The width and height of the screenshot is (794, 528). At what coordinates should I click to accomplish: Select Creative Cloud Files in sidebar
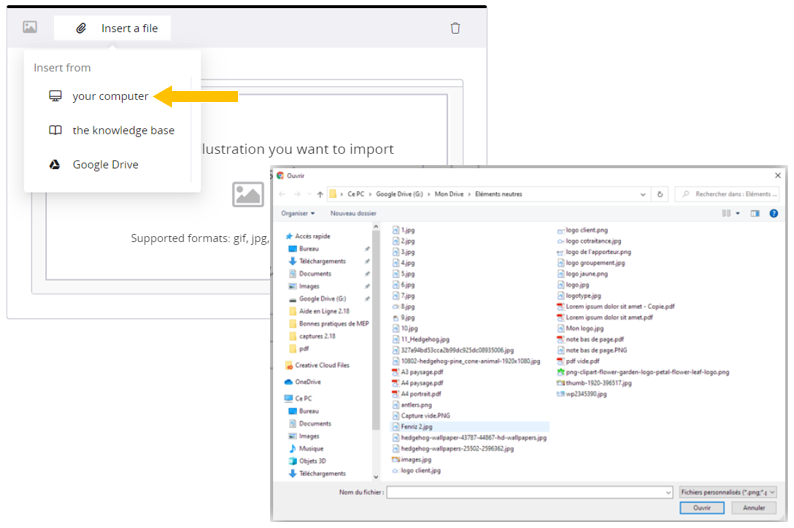[321, 365]
